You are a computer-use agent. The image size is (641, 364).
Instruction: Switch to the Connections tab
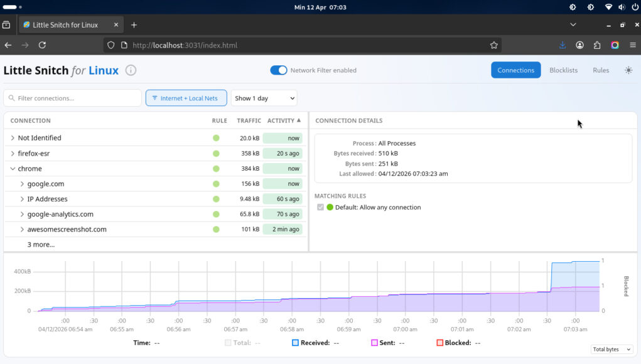coord(515,70)
